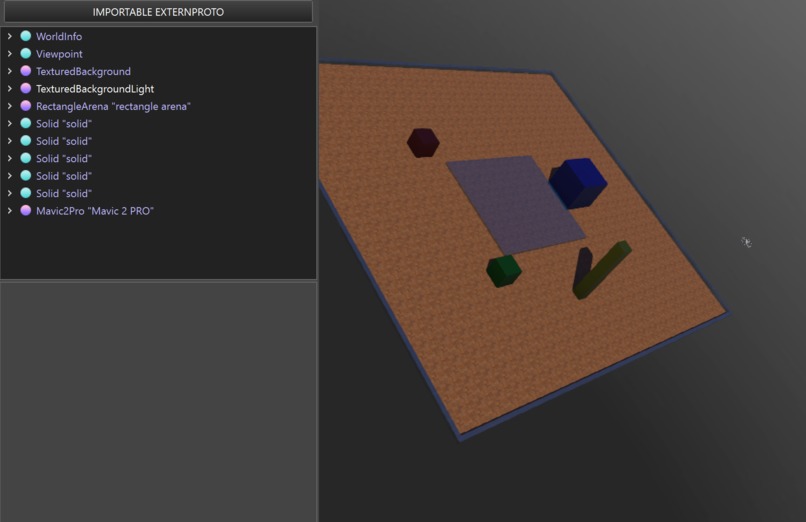The height and width of the screenshot is (522, 806).
Task: Expand the RectangleArena node
Action: 9,106
